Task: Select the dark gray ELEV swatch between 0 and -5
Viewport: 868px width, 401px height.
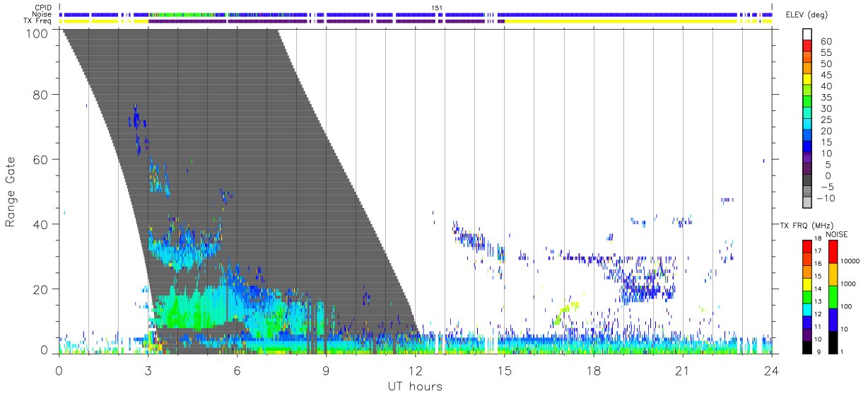Action: pyautogui.click(x=809, y=181)
